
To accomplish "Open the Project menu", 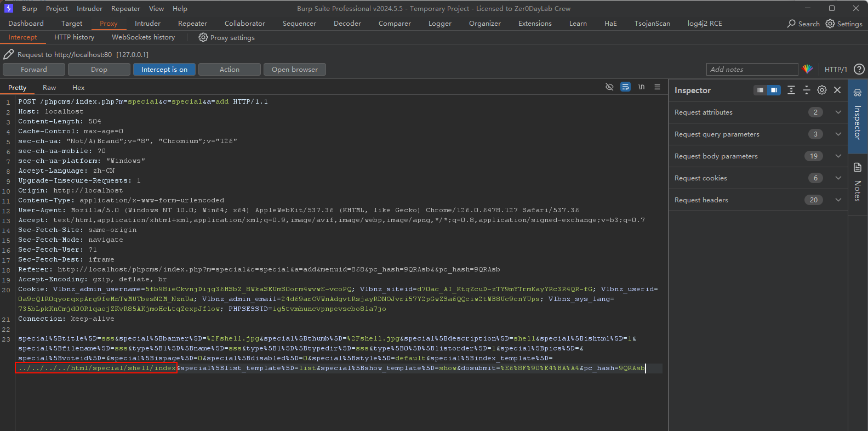I will [x=57, y=9].
